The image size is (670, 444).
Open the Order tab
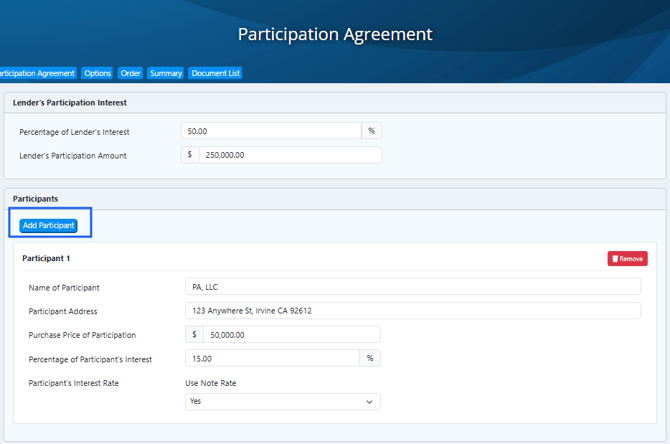click(x=130, y=73)
